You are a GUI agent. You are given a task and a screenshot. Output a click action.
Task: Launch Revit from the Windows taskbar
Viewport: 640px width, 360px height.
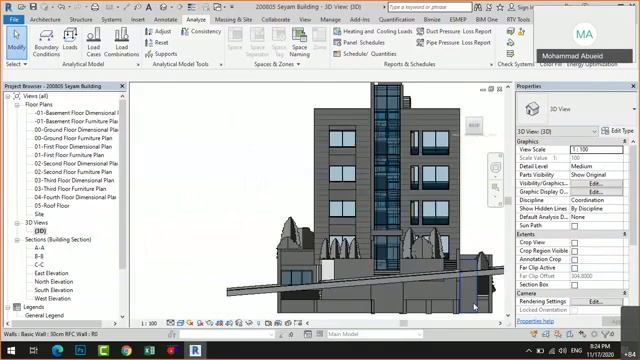click(195, 350)
